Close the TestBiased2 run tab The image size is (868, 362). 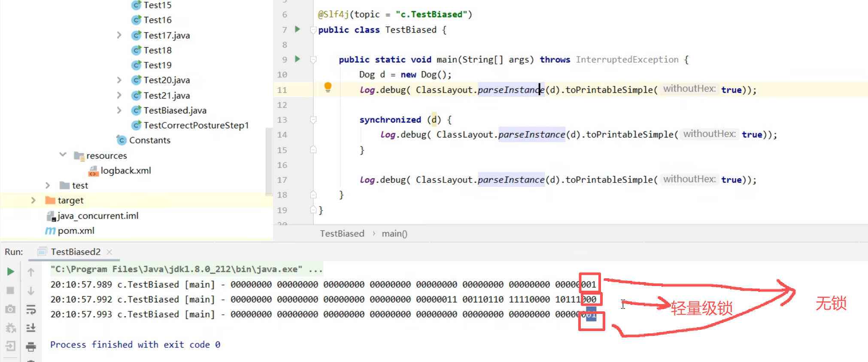tap(109, 252)
